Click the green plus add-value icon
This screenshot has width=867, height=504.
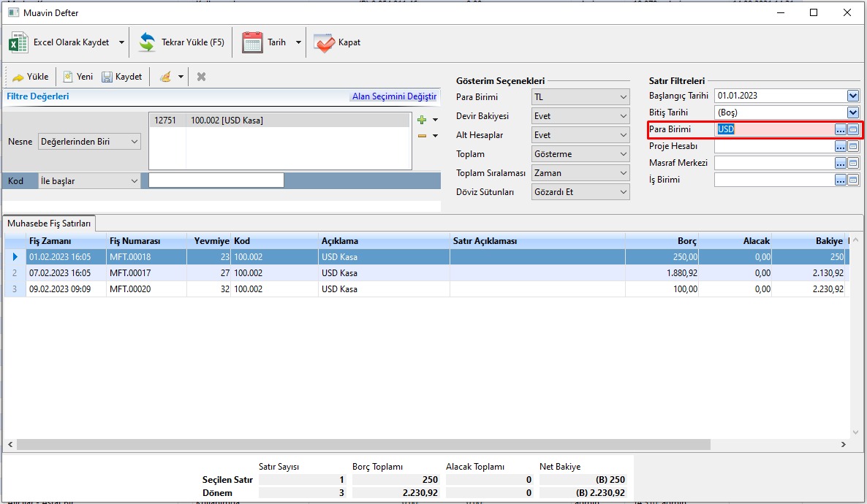coord(422,120)
